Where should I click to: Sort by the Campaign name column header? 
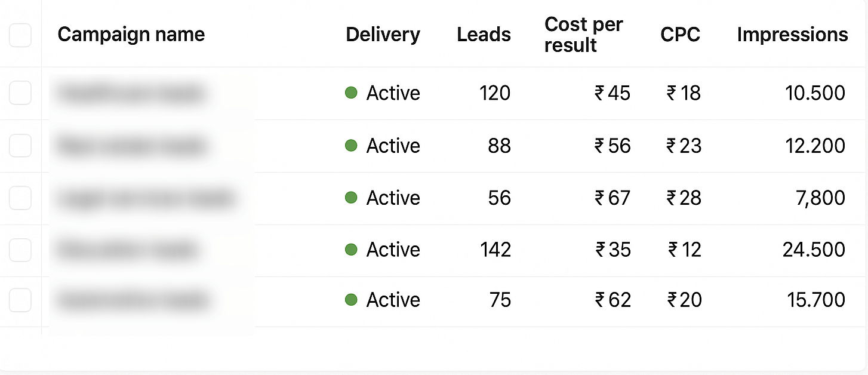[x=131, y=35]
